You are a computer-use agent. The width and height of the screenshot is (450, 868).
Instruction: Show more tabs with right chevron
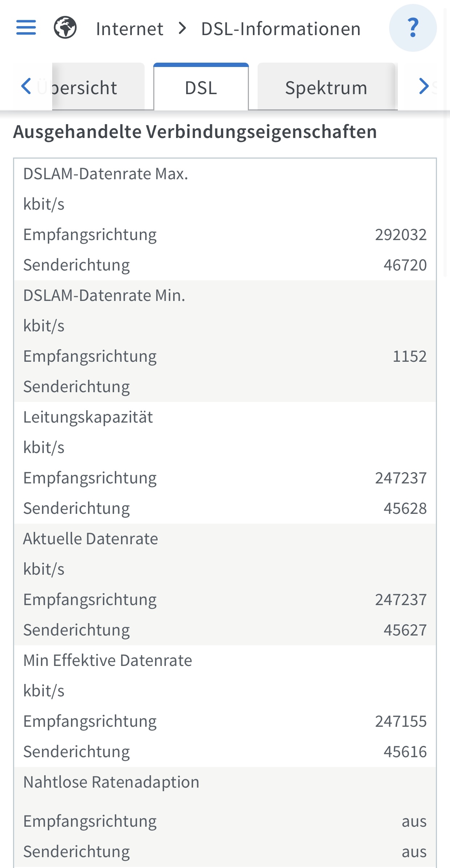click(424, 86)
